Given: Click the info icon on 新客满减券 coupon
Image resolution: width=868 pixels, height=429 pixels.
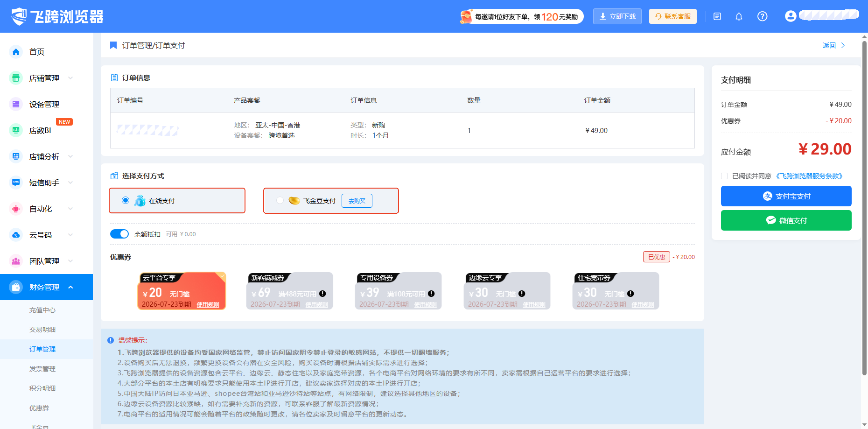Looking at the screenshot, I should pos(322,294).
